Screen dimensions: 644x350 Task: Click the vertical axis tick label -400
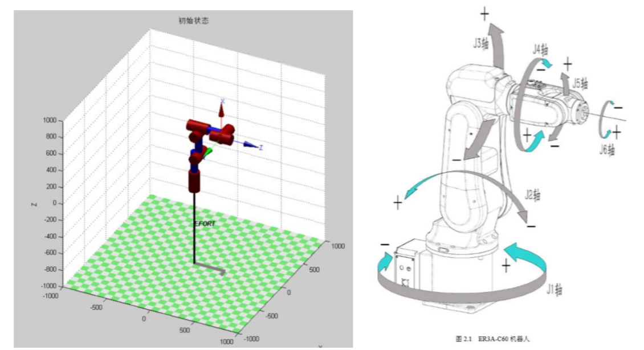click(50, 237)
